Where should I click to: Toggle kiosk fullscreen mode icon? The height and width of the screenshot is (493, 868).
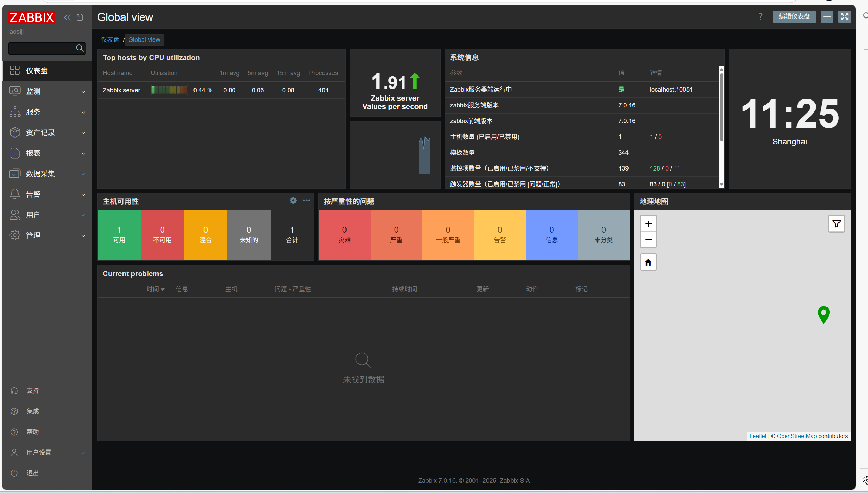pos(845,16)
